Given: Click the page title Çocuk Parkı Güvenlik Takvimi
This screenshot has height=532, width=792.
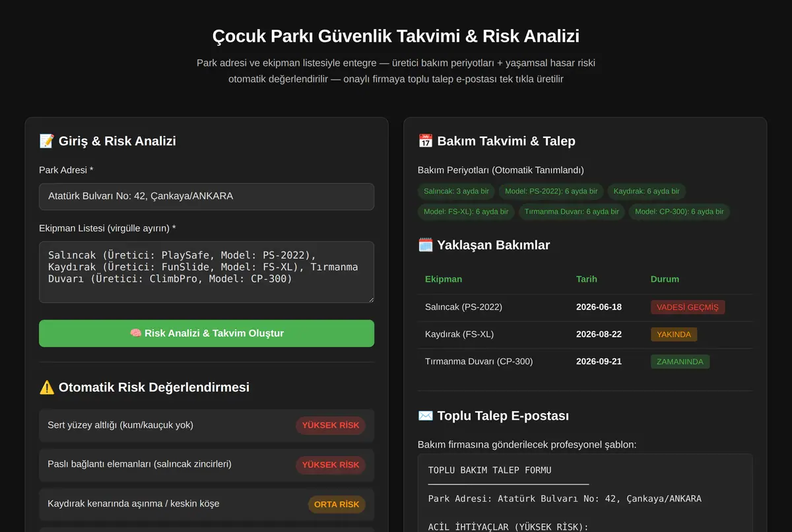Looking at the screenshot, I should pyautogui.click(x=396, y=36).
